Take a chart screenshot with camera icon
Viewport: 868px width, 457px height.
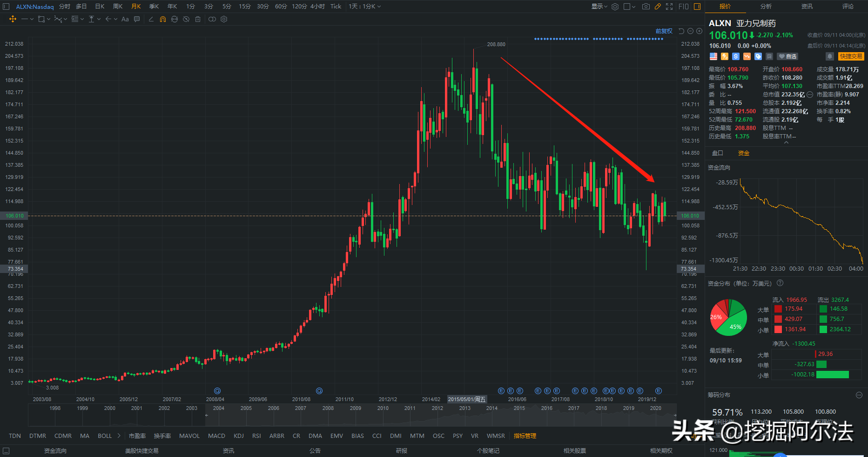click(x=646, y=7)
